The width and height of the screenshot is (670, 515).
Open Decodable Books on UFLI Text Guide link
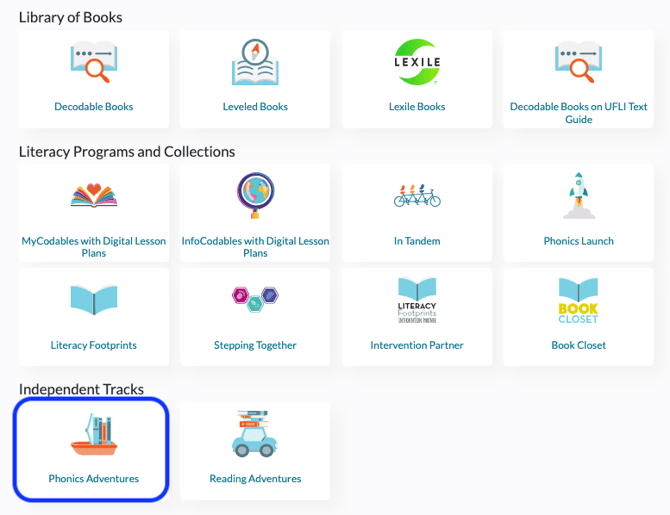point(578,113)
